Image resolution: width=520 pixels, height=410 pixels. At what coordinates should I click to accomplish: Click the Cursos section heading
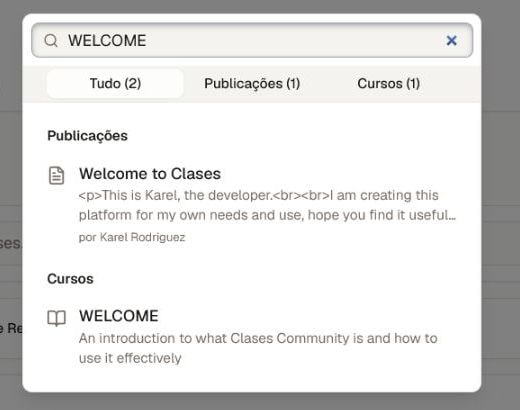coord(70,279)
